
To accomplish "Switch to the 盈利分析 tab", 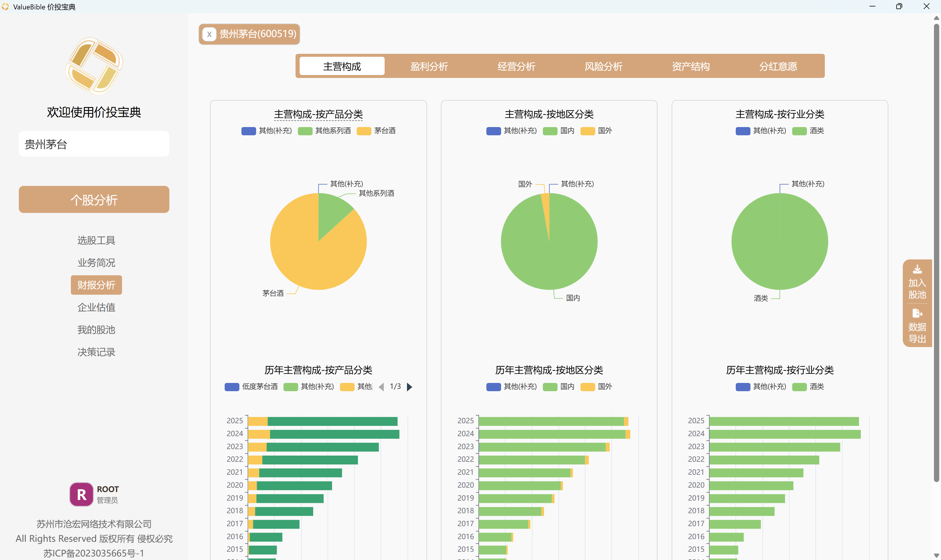I will [429, 66].
